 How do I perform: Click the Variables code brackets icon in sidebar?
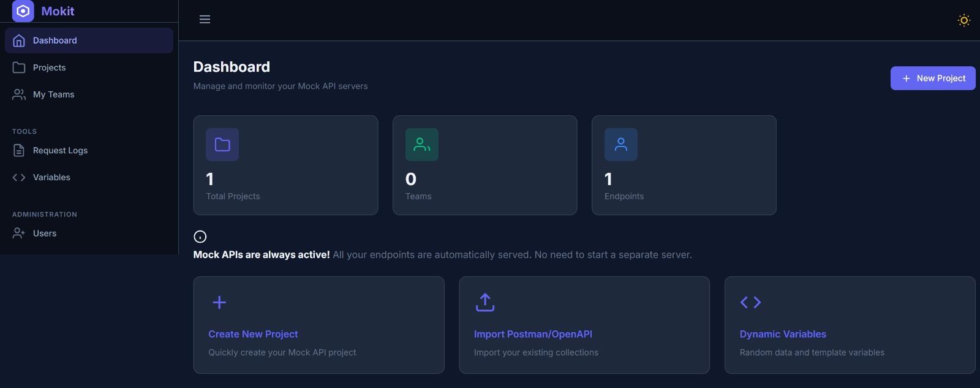click(x=19, y=177)
